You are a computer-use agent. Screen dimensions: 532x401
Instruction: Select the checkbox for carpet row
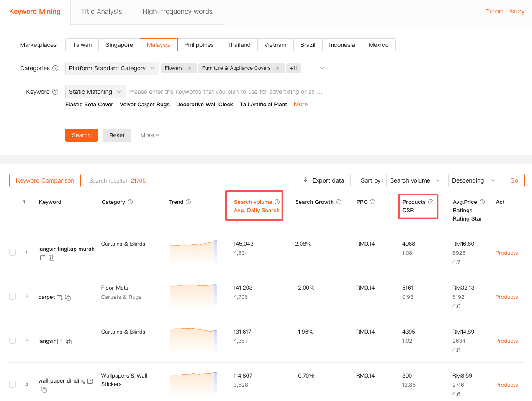click(x=13, y=296)
